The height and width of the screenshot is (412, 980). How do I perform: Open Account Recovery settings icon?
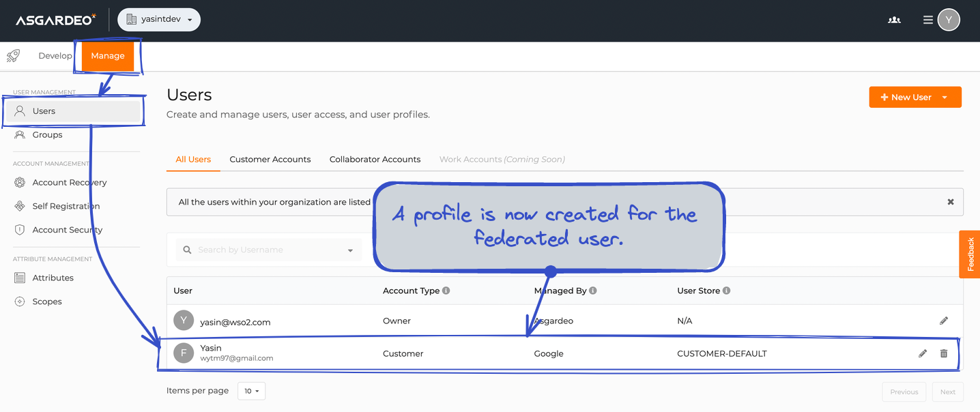pos(20,182)
